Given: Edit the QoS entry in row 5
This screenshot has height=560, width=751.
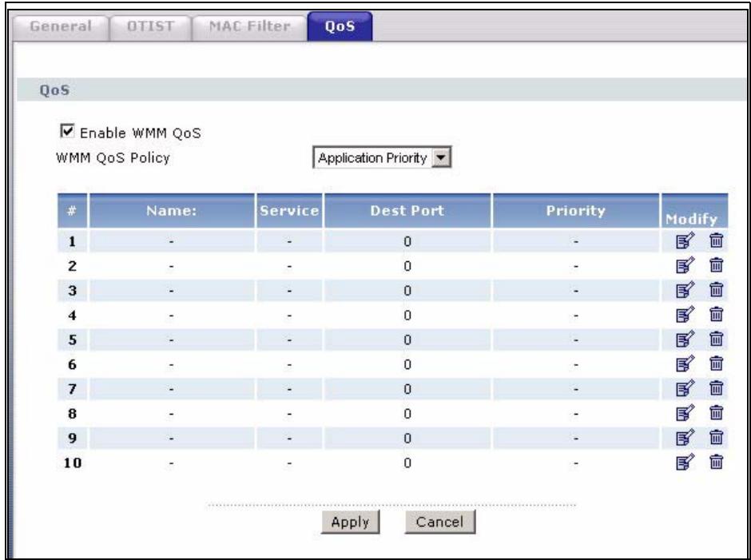Looking at the screenshot, I should (685, 340).
